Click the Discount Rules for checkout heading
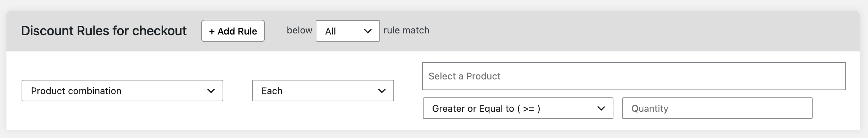Viewport: 868px width, 138px height. tap(104, 31)
